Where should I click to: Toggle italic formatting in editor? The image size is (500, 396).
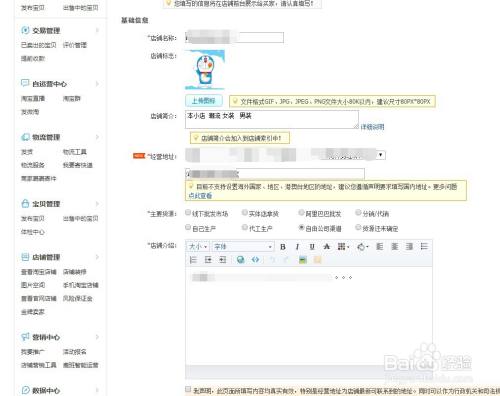click(x=297, y=247)
